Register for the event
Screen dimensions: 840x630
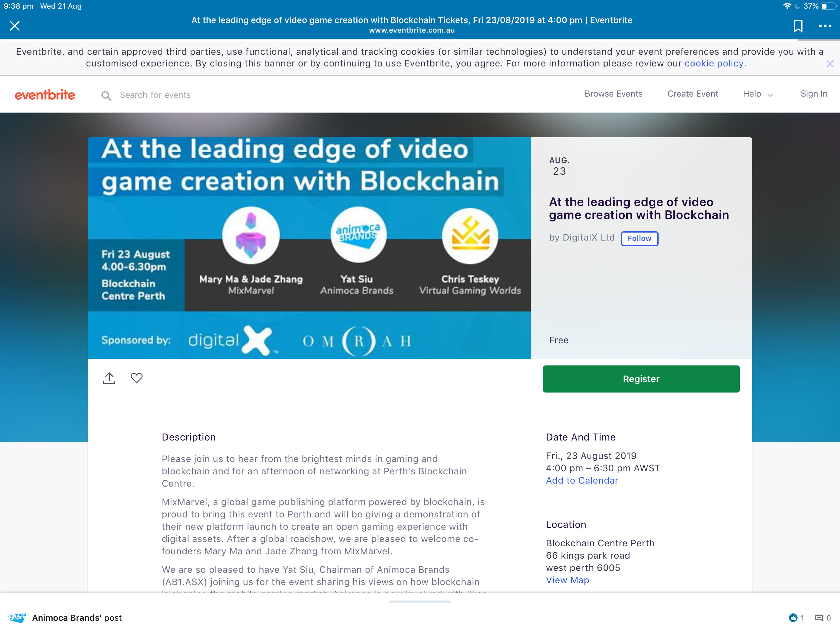pyautogui.click(x=641, y=379)
